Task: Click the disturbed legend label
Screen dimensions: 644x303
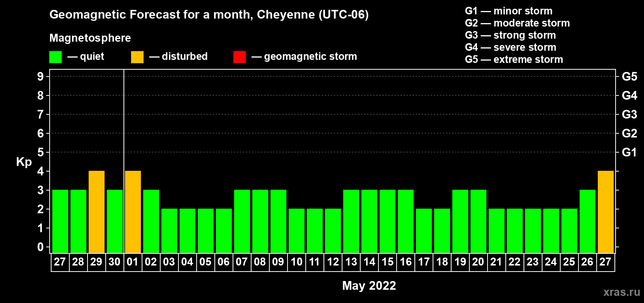Action: point(185,56)
